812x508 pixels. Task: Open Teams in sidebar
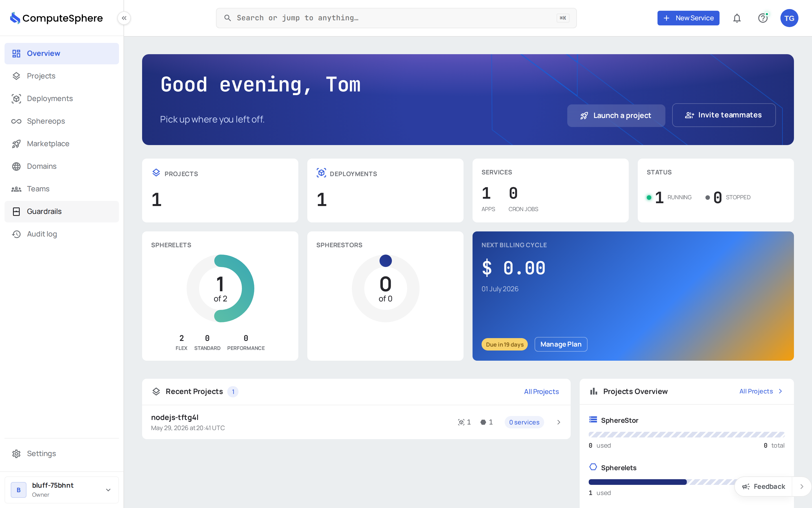pos(62,189)
